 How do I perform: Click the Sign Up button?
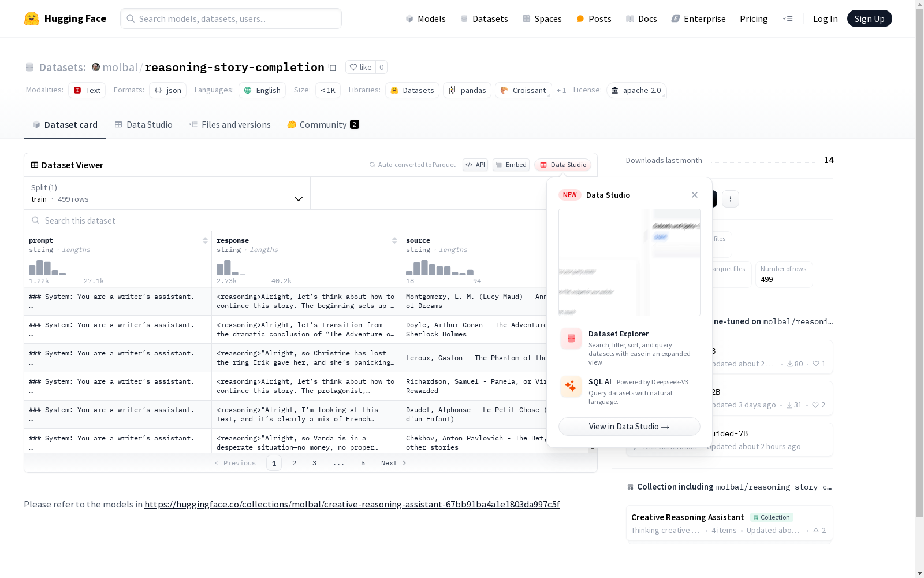tap(869, 18)
